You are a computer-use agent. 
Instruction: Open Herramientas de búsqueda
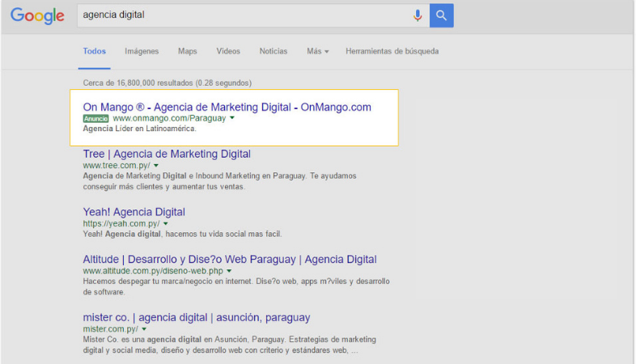click(392, 51)
